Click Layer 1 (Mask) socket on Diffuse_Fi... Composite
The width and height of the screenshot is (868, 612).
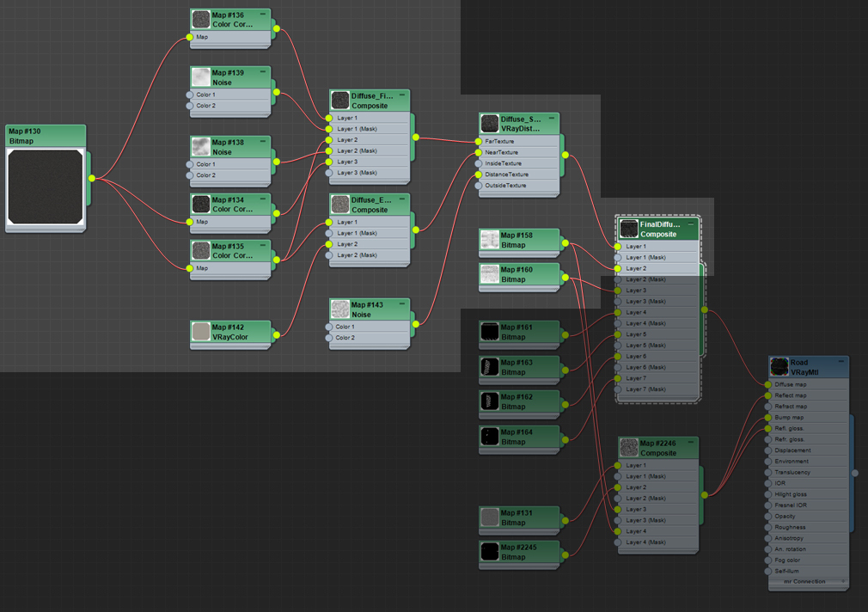[329, 129]
